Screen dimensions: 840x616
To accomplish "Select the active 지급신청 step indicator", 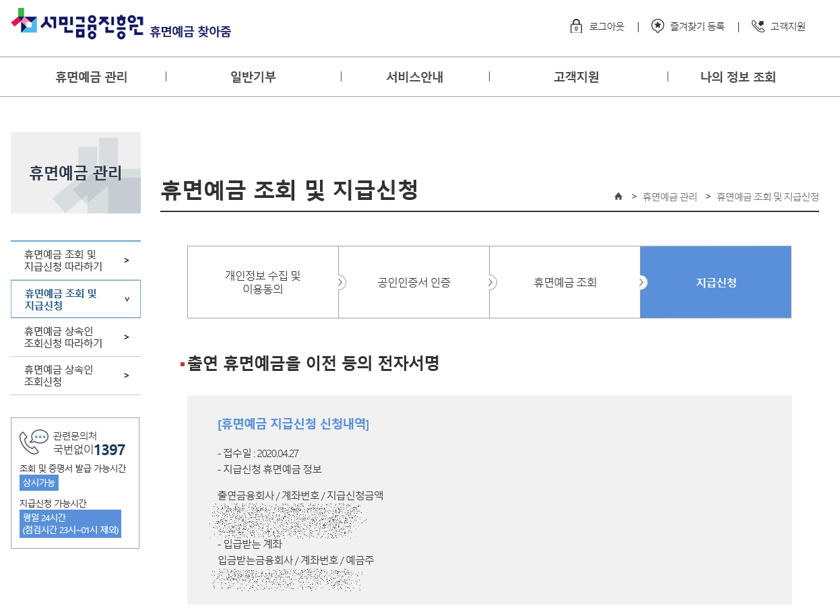I will pos(715,282).
